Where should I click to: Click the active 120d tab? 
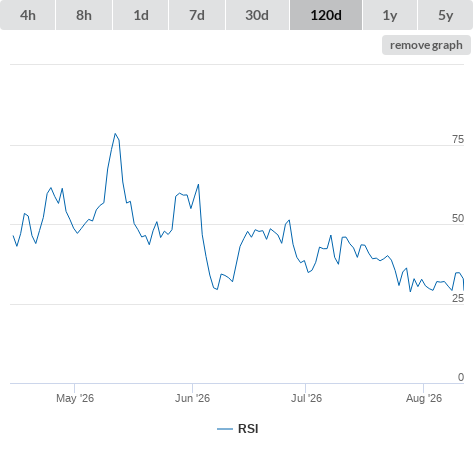[x=326, y=15]
